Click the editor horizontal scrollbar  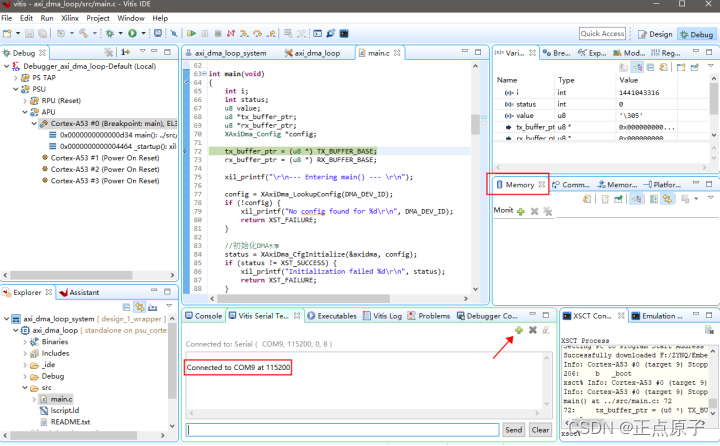(x=303, y=299)
